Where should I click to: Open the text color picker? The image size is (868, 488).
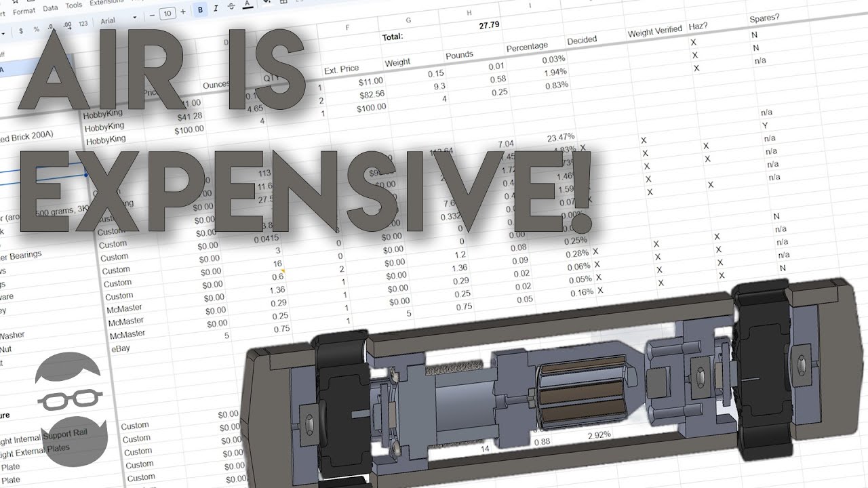point(248,5)
